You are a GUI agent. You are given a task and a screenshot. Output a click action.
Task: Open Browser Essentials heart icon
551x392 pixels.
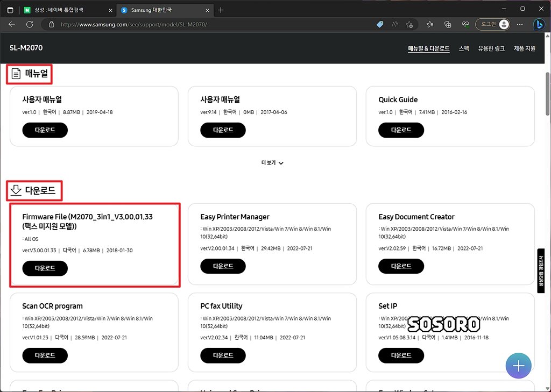[465, 24]
